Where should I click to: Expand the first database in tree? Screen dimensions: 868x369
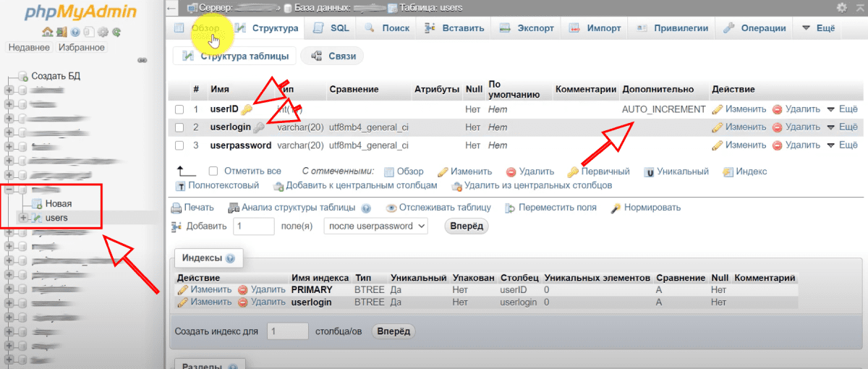(9, 90)
